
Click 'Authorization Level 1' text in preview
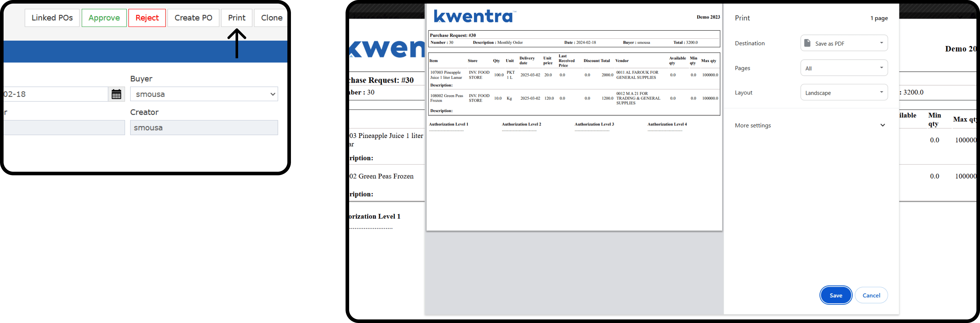tap(448, 124)
